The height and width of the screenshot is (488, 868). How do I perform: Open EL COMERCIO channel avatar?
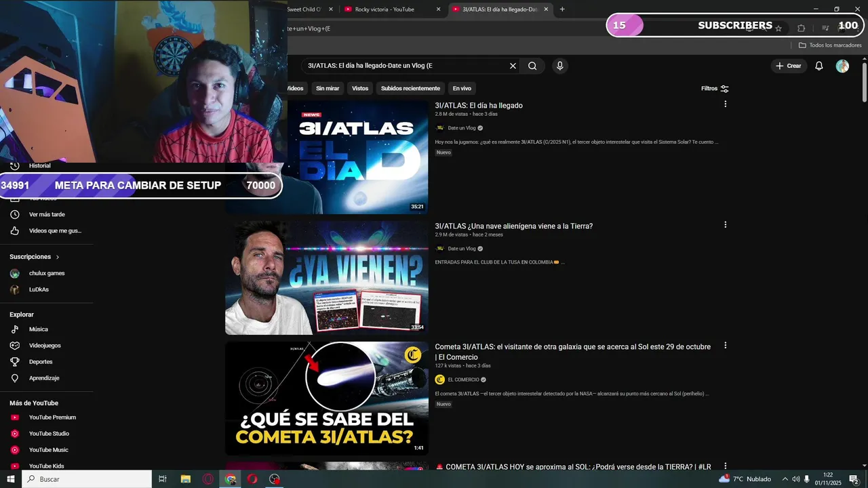(439, 380)
